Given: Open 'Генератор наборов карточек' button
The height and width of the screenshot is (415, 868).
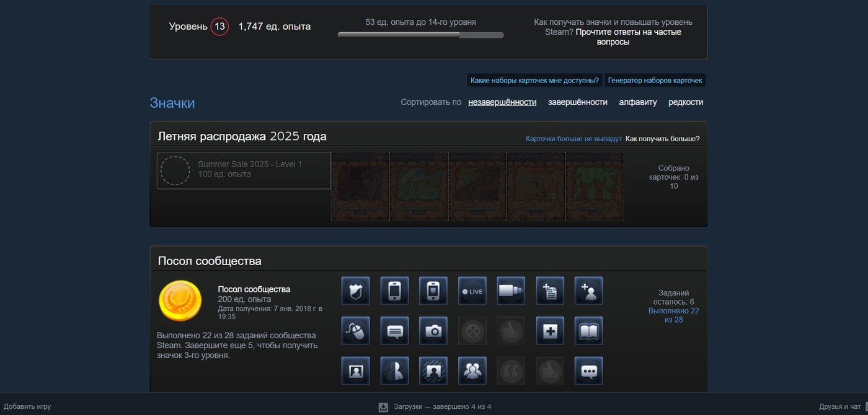Looking at the screenshot, I should (655, 81).
